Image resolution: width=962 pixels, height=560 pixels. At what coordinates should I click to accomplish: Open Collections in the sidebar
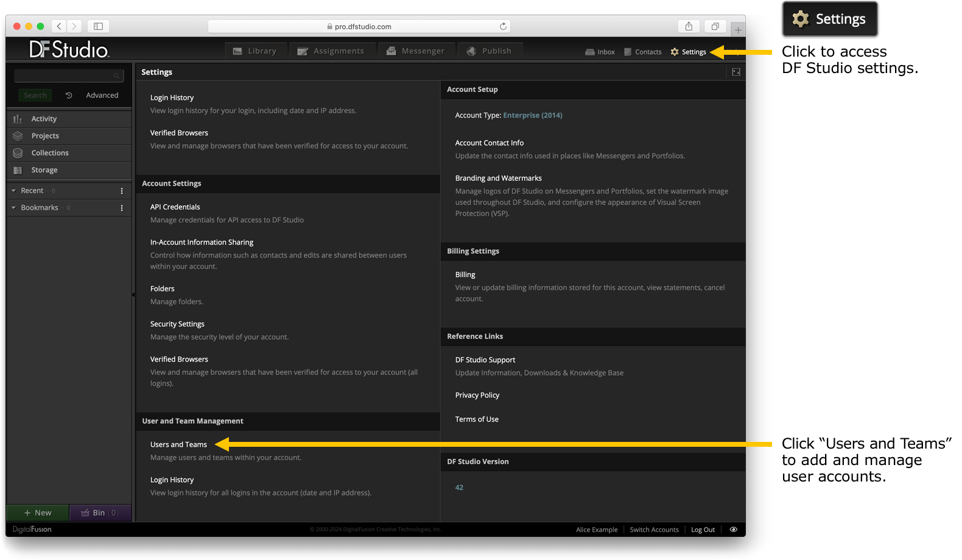click(69, 153)
